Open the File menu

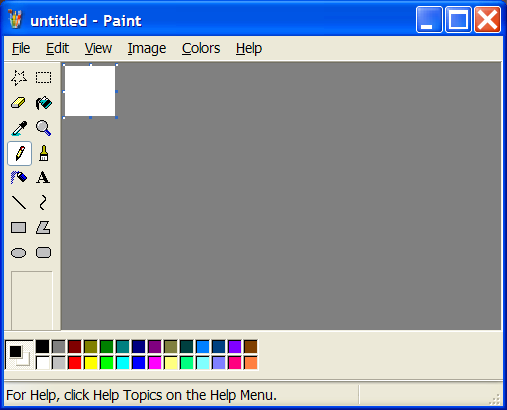click(21, 48)
